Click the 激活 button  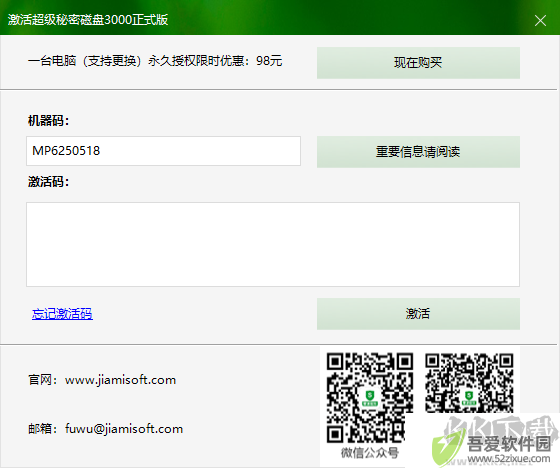point(418,314)
